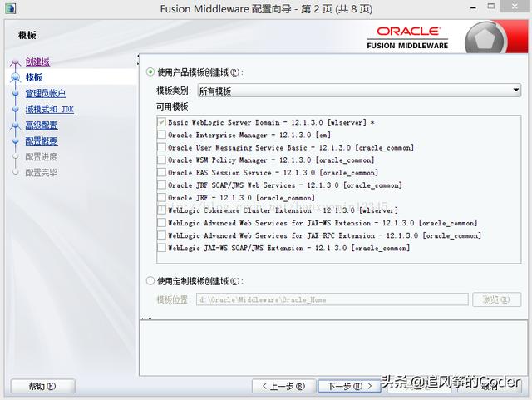Check Oracle JRF SOAP/JMS Web Services
Viewport: 532px width, 400px height.
coord(162,185)
